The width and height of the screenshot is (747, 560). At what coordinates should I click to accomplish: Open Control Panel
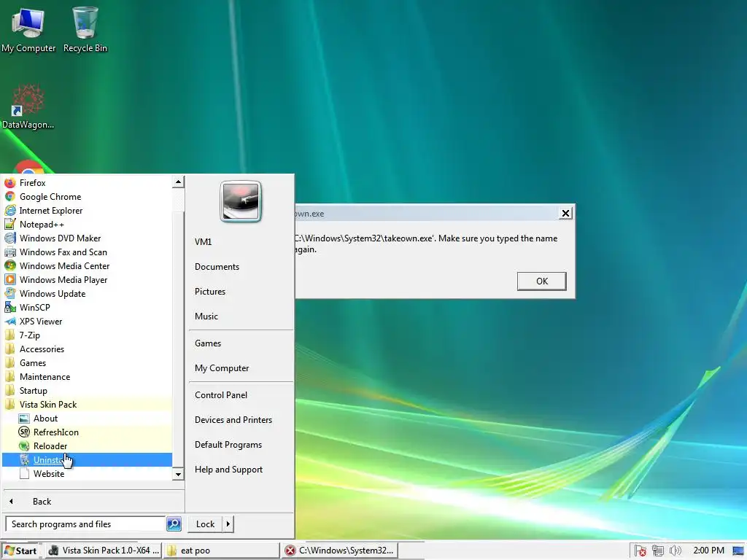[241, 394]
